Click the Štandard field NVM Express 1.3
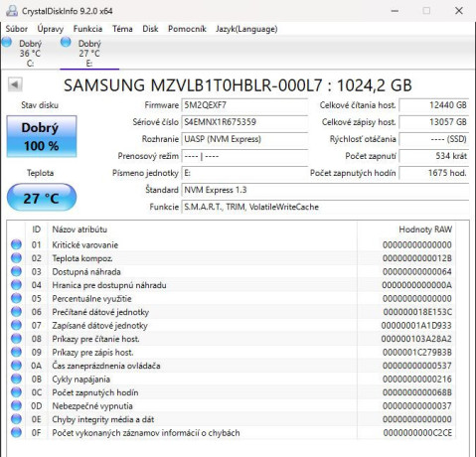The image size is (476, 457). pyautogui.click(x=325, y=190)
